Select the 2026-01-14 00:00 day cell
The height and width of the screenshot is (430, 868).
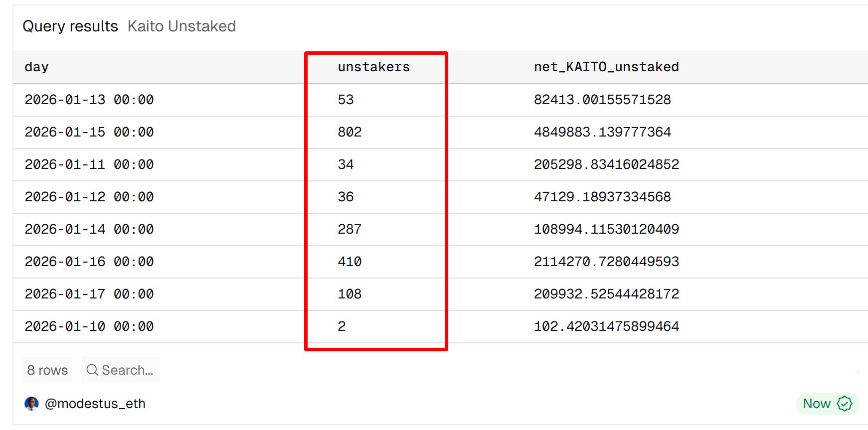tap(89, 229)
